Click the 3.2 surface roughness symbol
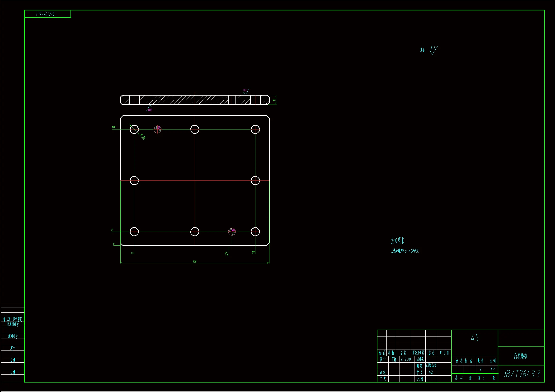This screenshot has width=555, height=392. pyautogui.click(x=433, y=50)
